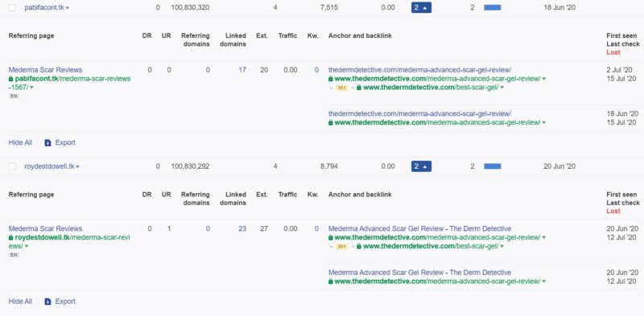The height and width of the screenshot is (316, 644).
Task: Click first thedermdetective.com anchor link dated 2 Jul '20
Action: (419, 70)
